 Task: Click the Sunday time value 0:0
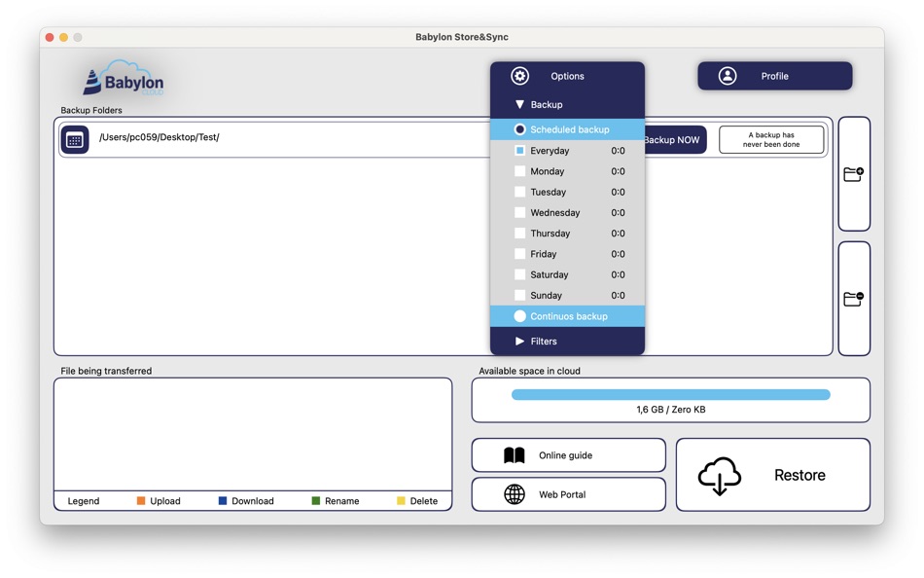[x=618, y=295]
